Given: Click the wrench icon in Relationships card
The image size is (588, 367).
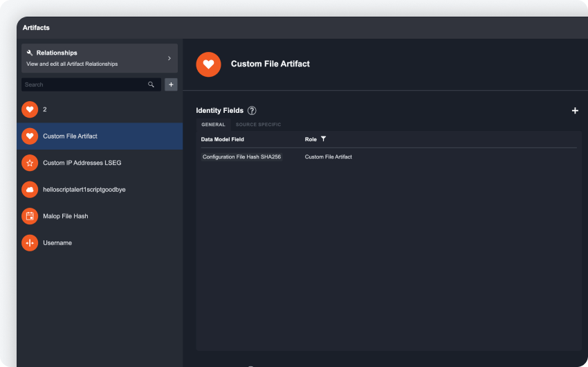Looking at the screenshot, I should [30, 53].
